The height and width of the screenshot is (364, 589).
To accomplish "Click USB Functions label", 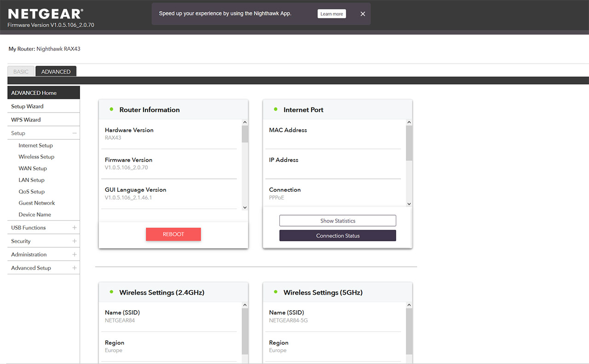I will point(29,227).
